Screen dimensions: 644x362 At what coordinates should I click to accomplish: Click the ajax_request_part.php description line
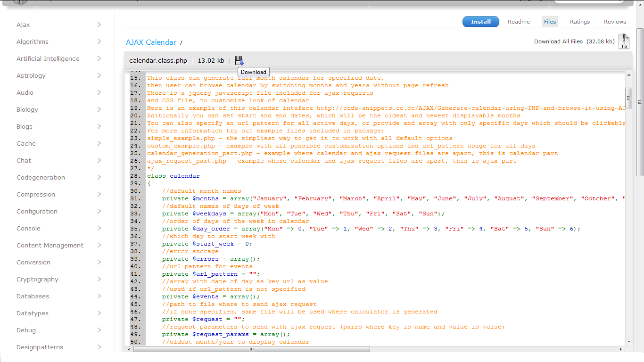click(331, 161)
